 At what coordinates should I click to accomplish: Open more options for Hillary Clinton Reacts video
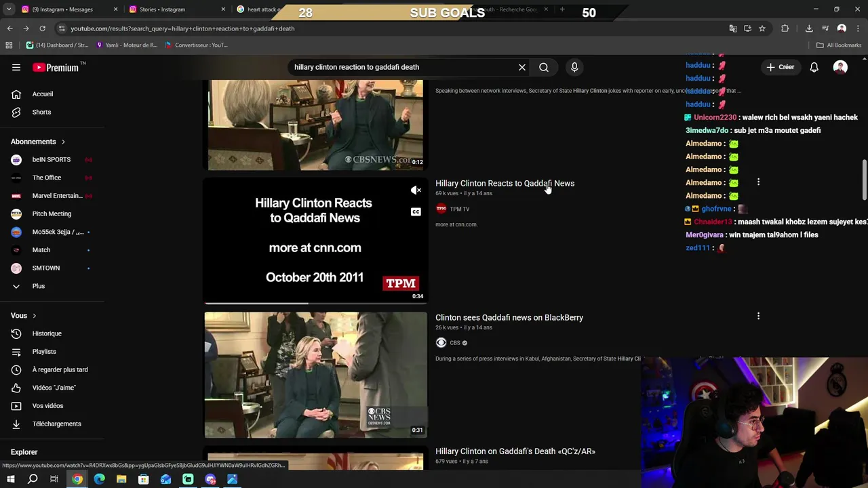pyautogui.click(x=758, y=182)
